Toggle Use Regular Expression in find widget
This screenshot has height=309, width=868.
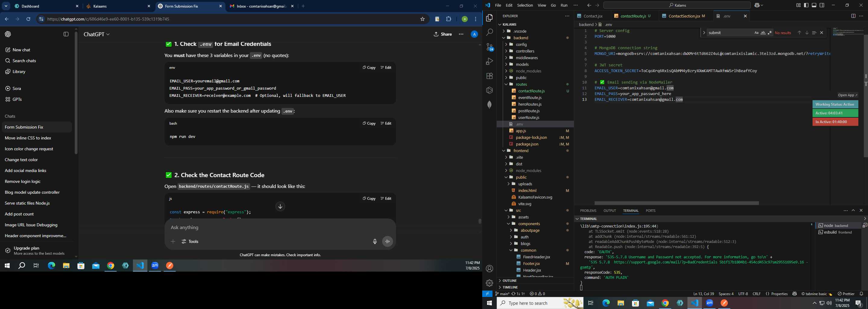click(x=770, y=33)
